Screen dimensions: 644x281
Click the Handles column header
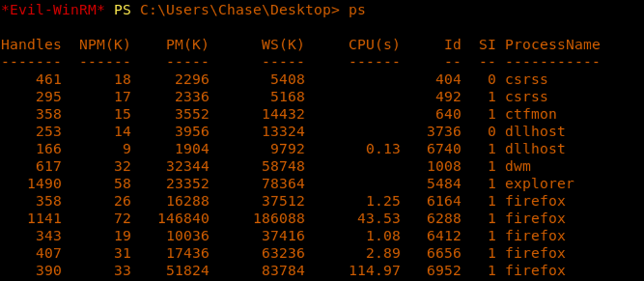[x=31, y=45]
